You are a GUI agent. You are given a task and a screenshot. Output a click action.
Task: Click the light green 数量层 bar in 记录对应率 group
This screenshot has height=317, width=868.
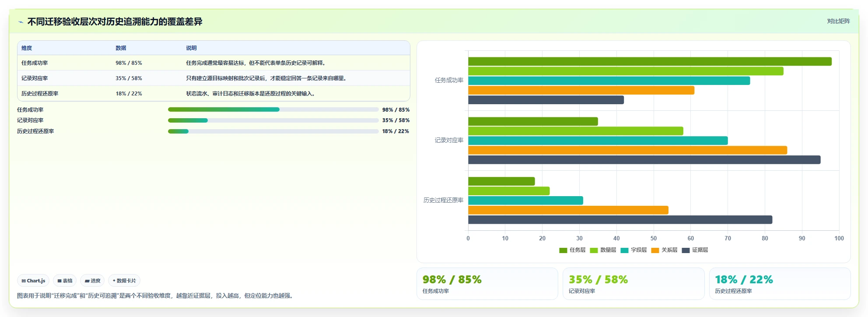(x=576, y=131)
